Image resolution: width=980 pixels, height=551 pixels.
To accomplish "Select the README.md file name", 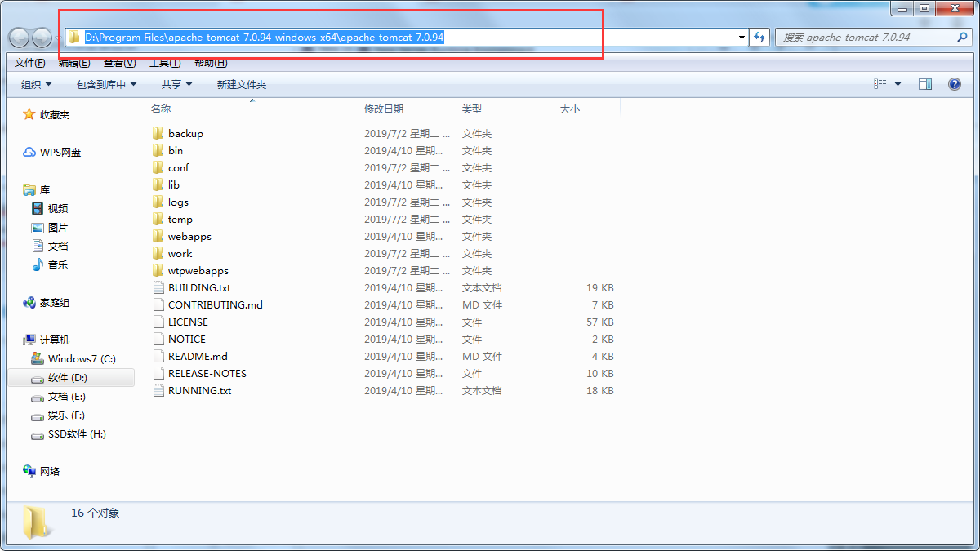I will [198, 356].
